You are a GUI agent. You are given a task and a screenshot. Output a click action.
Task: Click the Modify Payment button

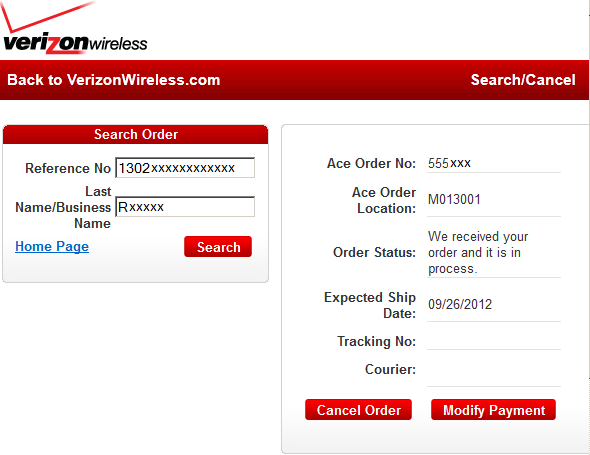coord(494,410)
